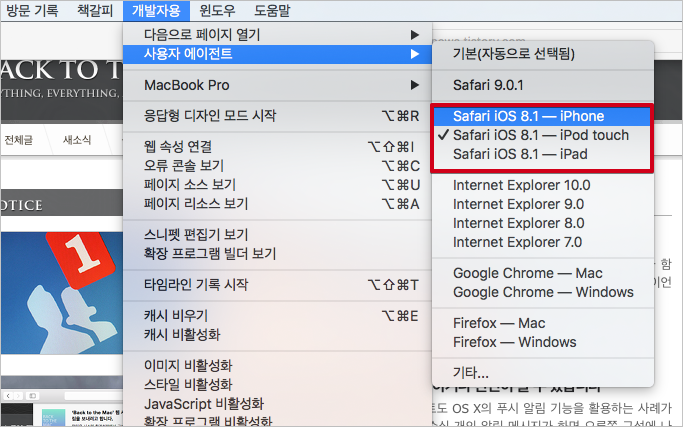
Task: Select Safari 9.0.1 user agent
Action: (x=543, y=85)
